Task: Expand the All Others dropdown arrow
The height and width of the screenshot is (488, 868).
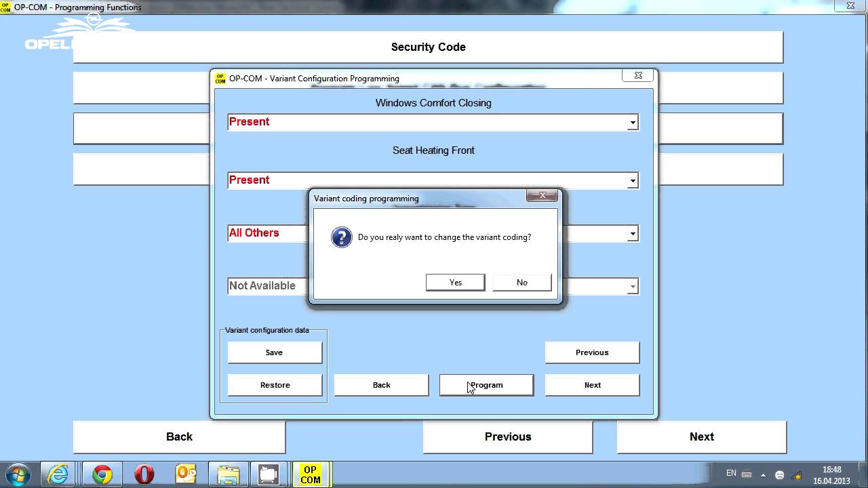Action: coord(632,234)
